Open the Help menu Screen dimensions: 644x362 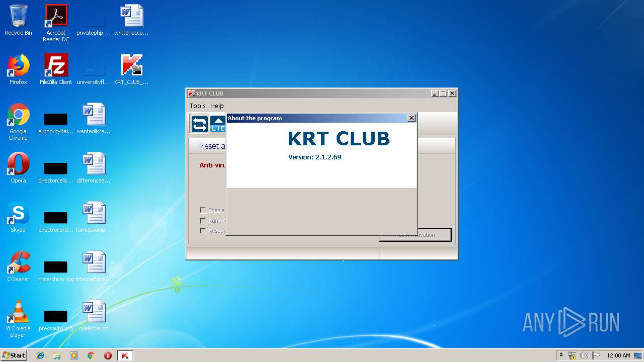(x=217, y=106)
